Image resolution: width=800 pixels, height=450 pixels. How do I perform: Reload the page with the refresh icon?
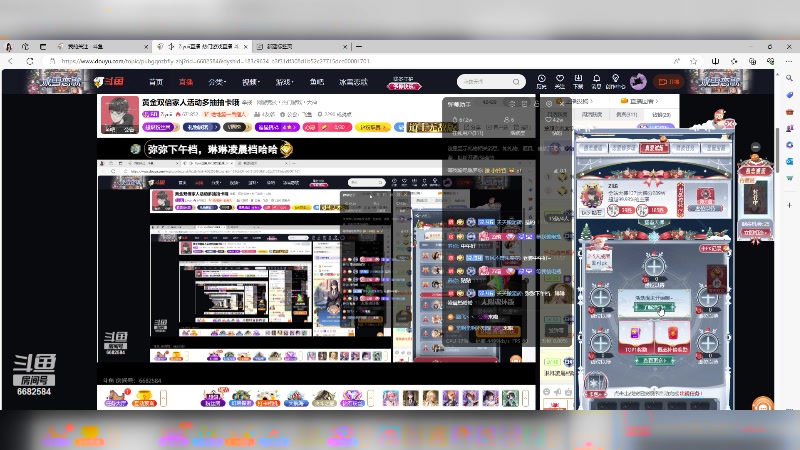point(30,61)
